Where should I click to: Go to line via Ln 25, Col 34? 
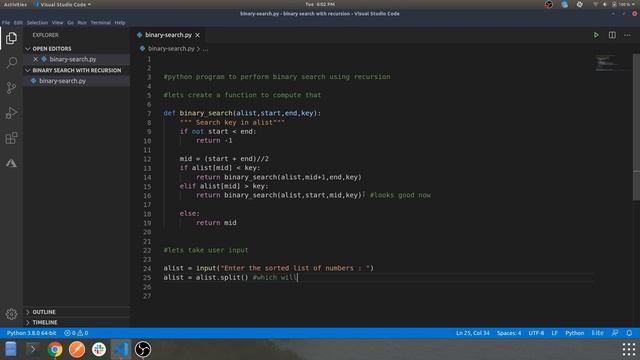(x=473, y=333)
